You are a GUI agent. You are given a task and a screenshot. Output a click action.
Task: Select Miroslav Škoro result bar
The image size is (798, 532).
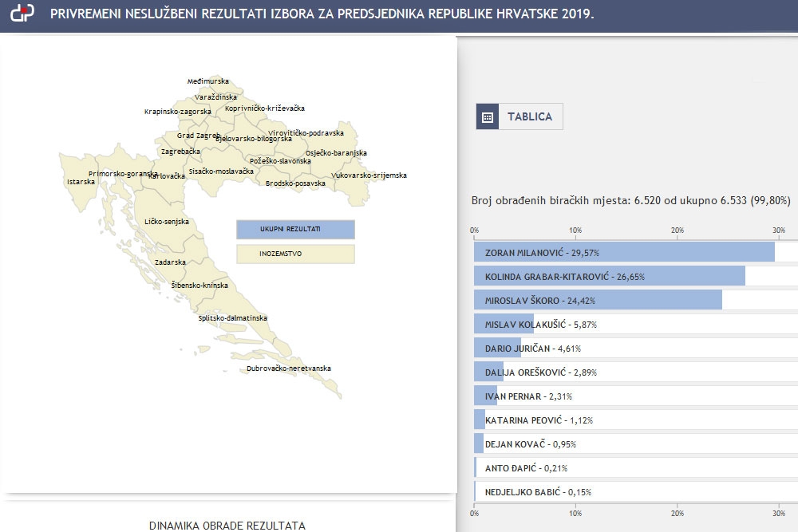(598, 300)
